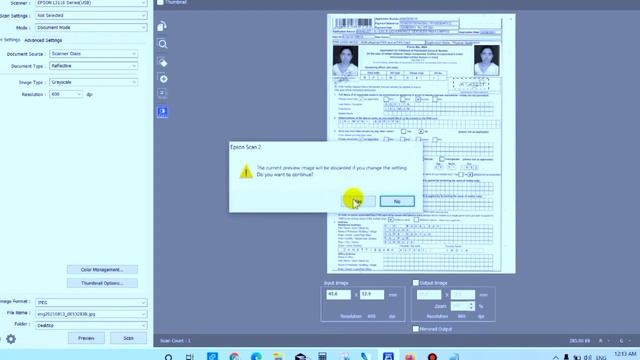Click the Preview button
Viewport: 640px width, 360px height.
click(x=86, y=338)
